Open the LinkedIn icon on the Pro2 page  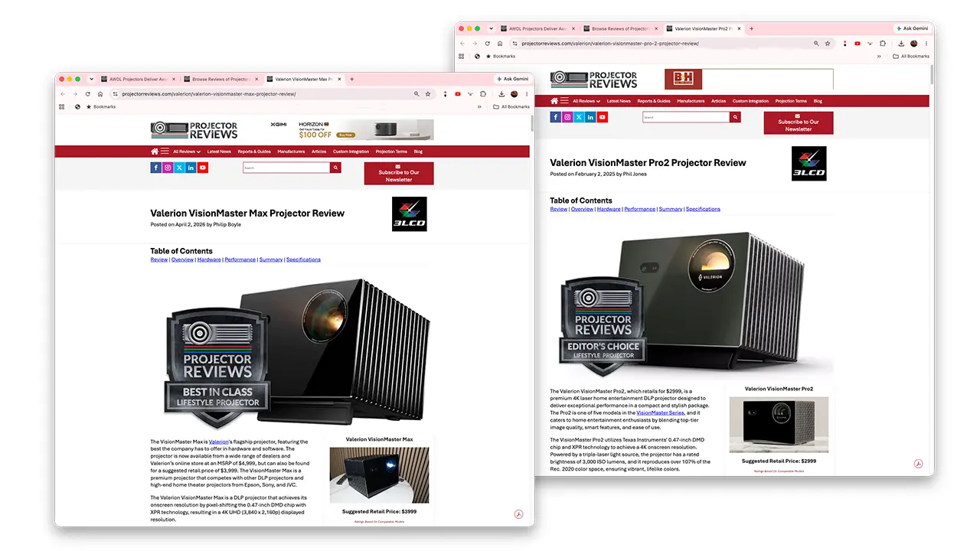[590, 117]
